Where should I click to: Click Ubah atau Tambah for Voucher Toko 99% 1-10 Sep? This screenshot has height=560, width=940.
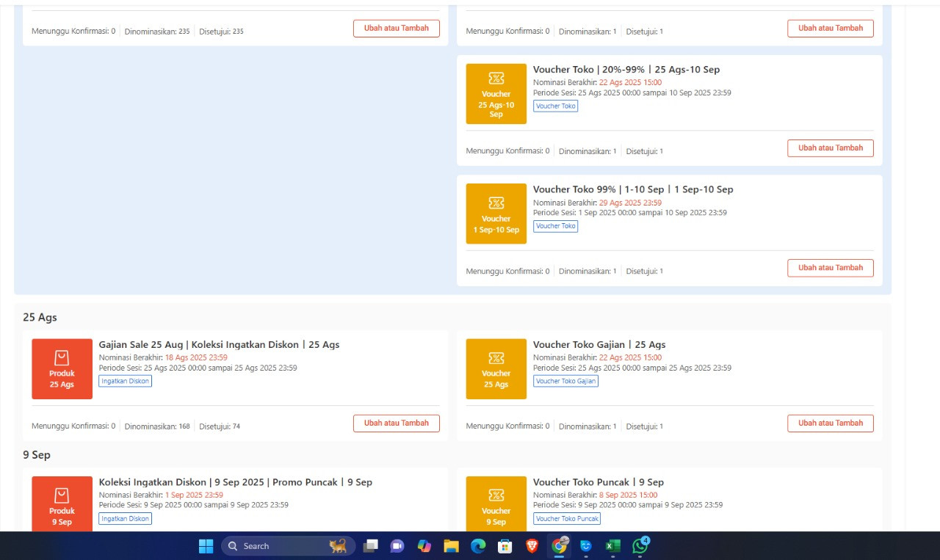point(831,268)
